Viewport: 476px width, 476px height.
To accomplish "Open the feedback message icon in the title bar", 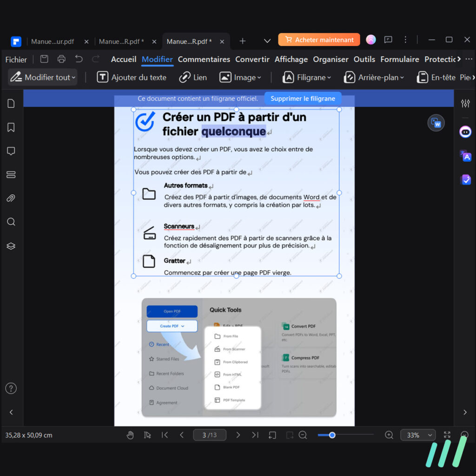I will (x=388, y=40).
